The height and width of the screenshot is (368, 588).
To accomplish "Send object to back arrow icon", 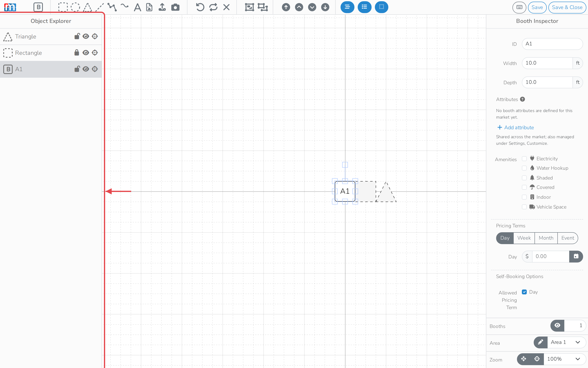I will pos(325,7).
